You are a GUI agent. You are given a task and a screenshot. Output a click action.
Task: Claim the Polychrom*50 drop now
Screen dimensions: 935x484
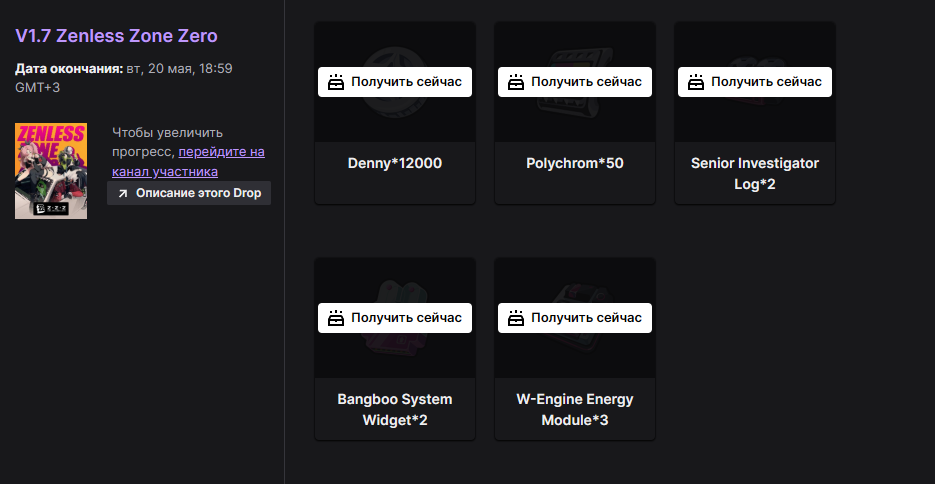tap(575, 82)
